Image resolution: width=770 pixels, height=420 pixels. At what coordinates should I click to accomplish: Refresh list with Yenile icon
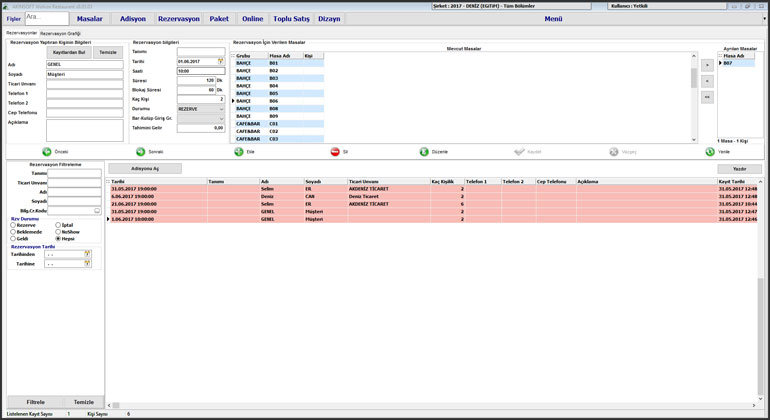click(710, 152)
